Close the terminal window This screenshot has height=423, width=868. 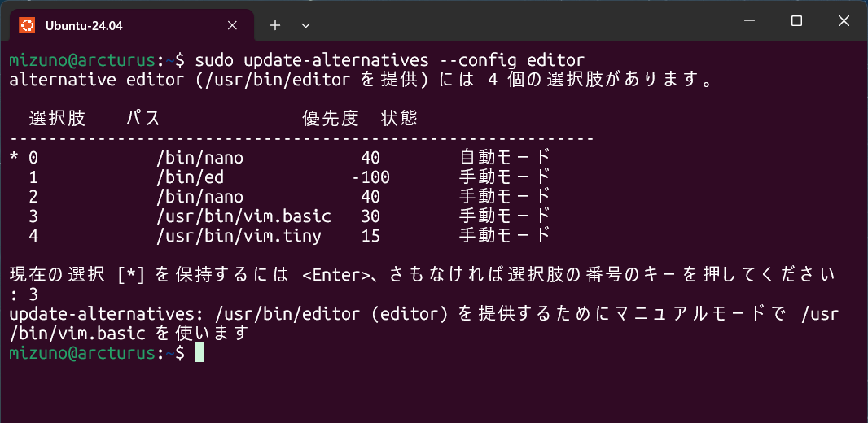click(x=841, y=21)
